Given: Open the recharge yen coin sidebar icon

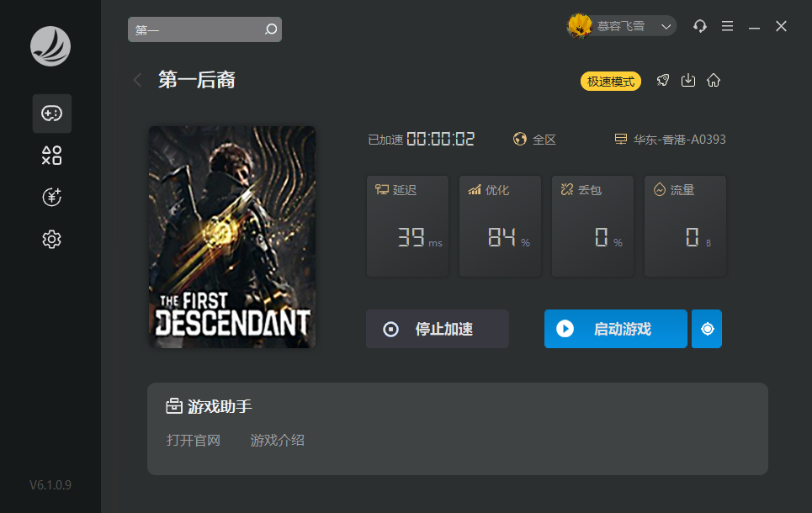Looking at the screenshot, I should [52, 198].
